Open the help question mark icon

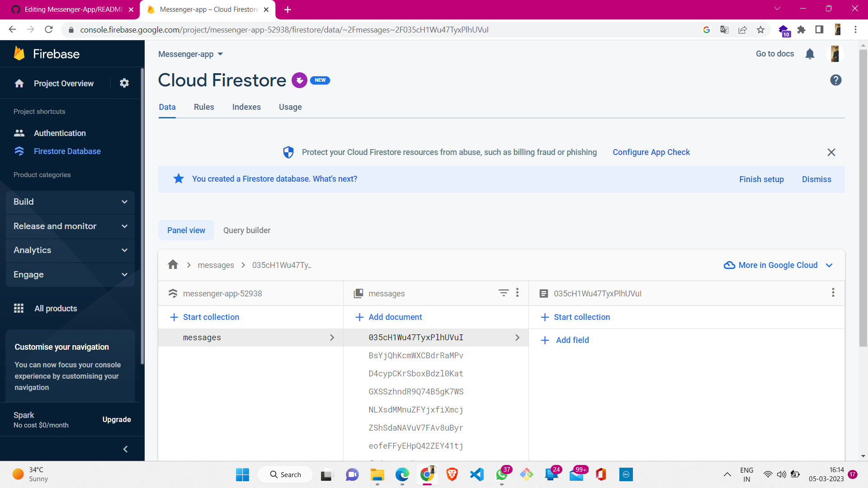[x=835, y=80]
